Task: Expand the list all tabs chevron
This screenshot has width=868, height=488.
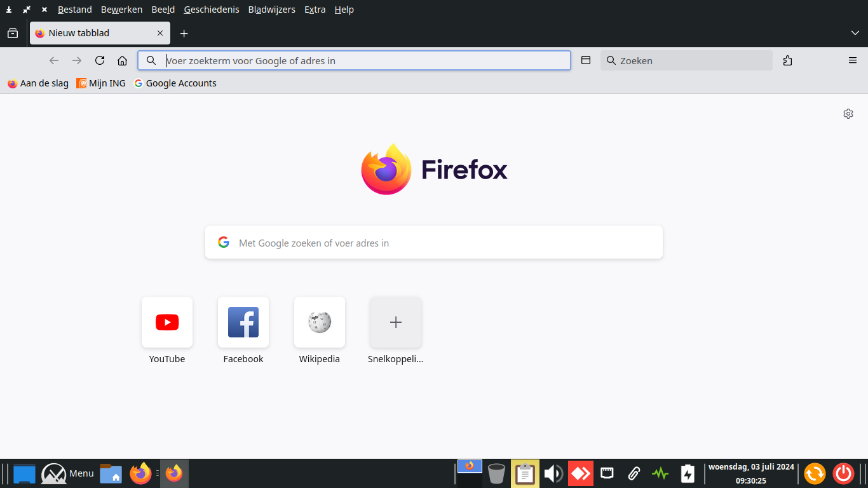Action: [x=855, y=33]
